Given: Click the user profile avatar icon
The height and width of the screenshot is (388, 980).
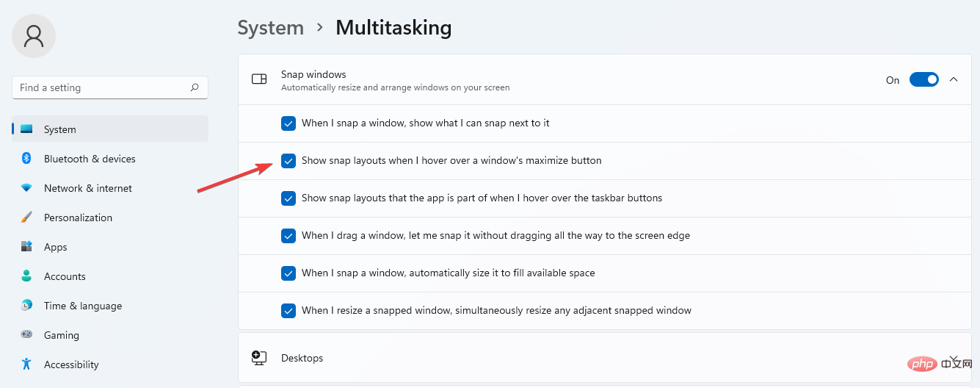Looking at the screenshot, I should [34, 35].
